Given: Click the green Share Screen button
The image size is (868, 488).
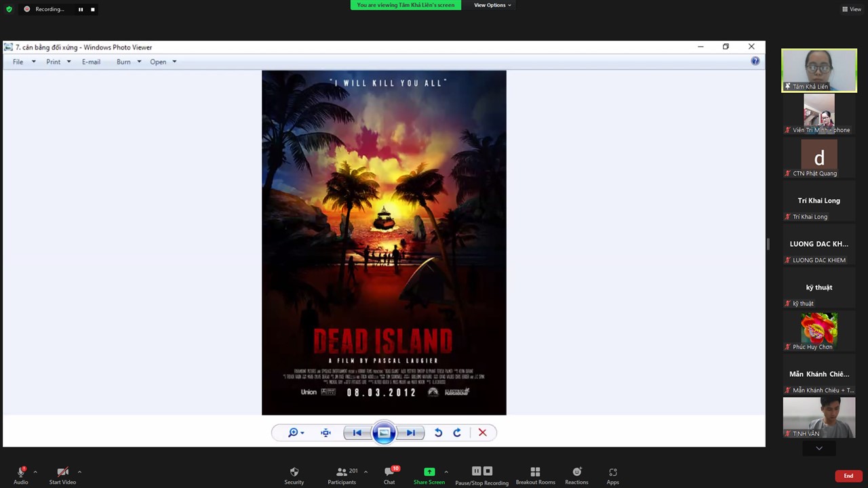Looking at the screenshot, I should tap(429, 475).
